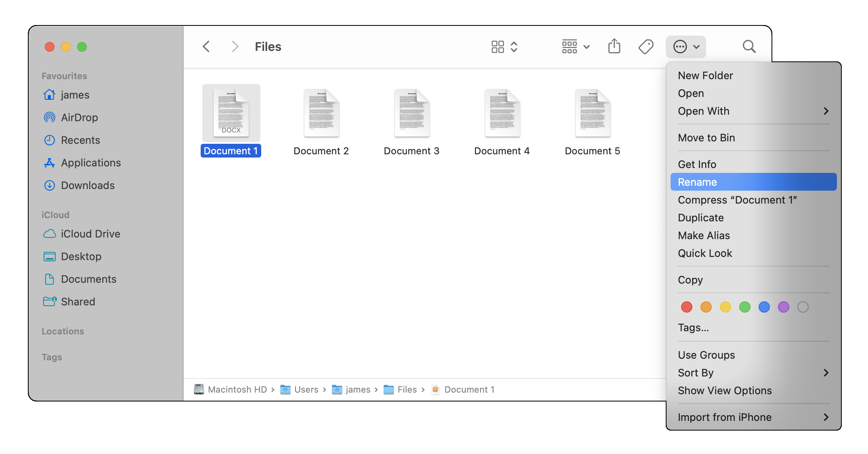Click Quick Look in context menu
Image resolution: width=868 pixels, height=454 pixels.
coord(705,253)
